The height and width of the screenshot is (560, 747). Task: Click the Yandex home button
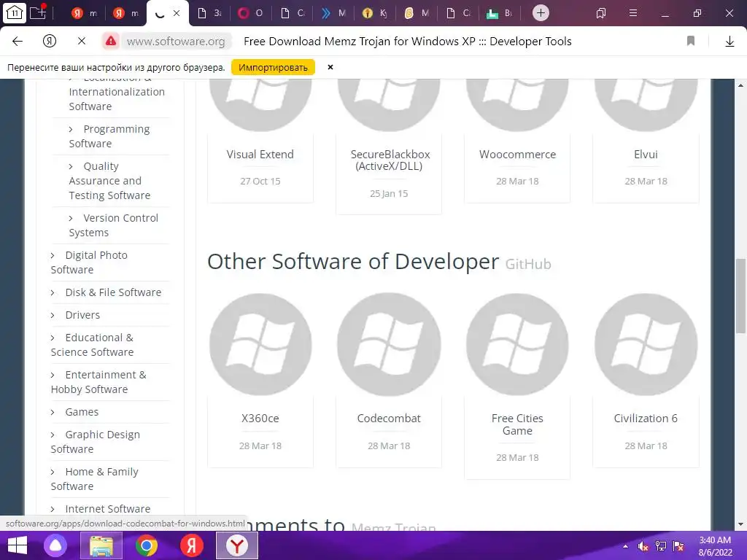tap(50, 42)
